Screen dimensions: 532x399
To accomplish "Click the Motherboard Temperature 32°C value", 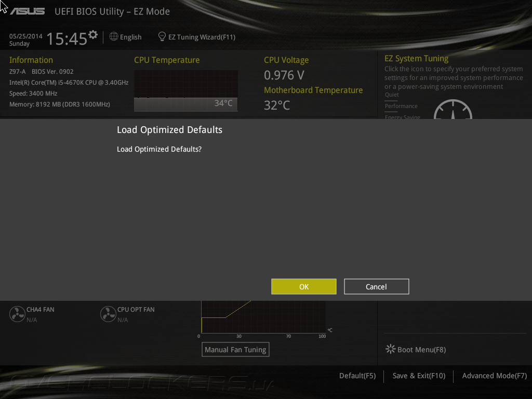I will tap(277, 105).
